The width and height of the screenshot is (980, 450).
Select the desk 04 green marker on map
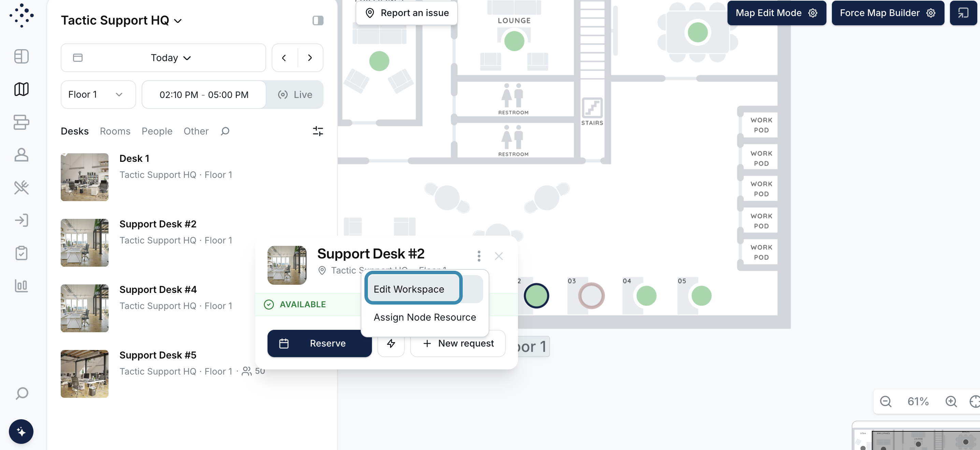tap(646, 296)
